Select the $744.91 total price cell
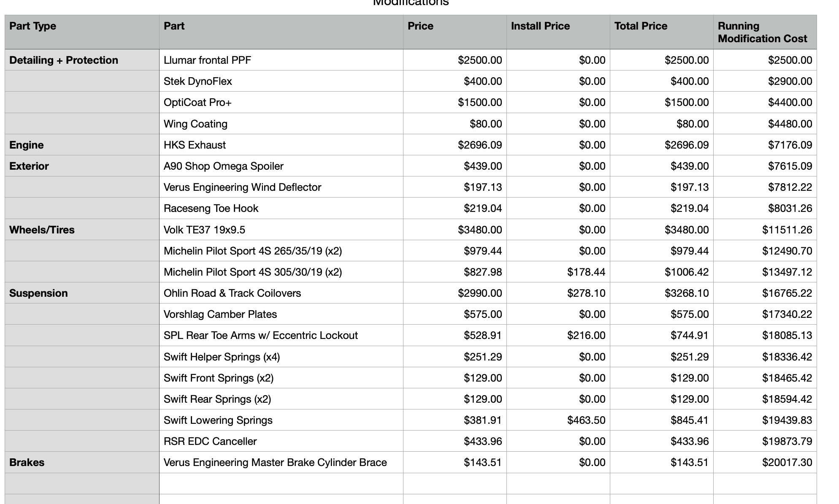The height and width of the screenshot is (504, 839). pos(661,335)
